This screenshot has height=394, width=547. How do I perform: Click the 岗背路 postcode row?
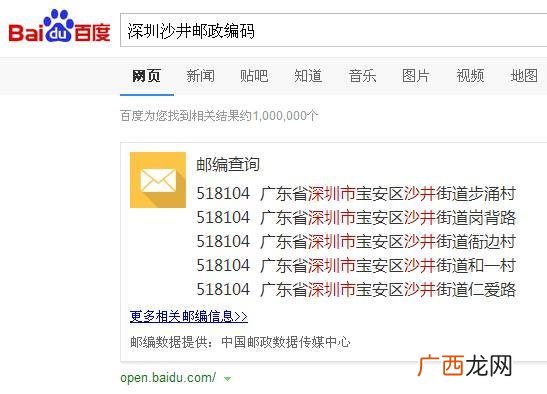point(356,218)
